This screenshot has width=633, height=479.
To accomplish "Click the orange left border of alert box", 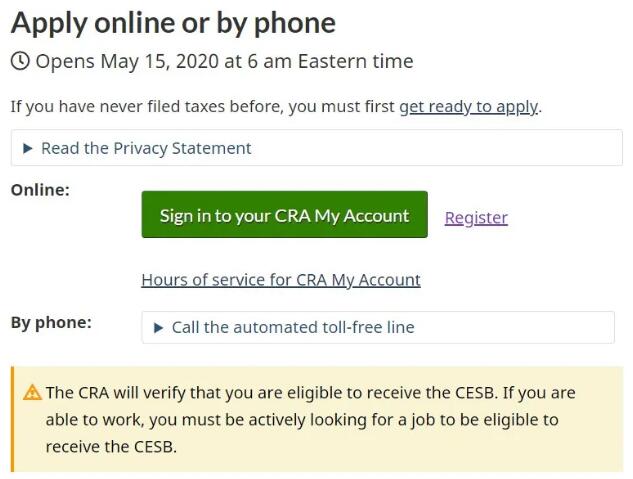I will (x=13, y=419).
